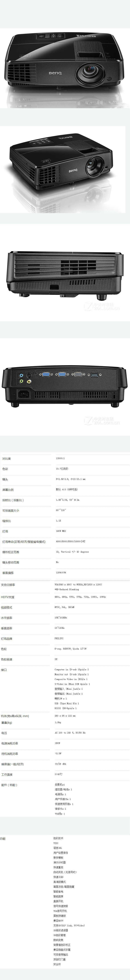Select the 镜头 row label
Viewport: 130px width, 980px height.
tap(5, 479)
